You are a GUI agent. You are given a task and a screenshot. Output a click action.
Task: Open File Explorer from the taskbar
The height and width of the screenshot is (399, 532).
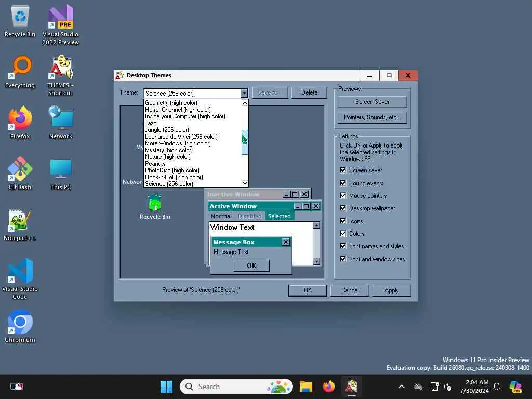305,387
